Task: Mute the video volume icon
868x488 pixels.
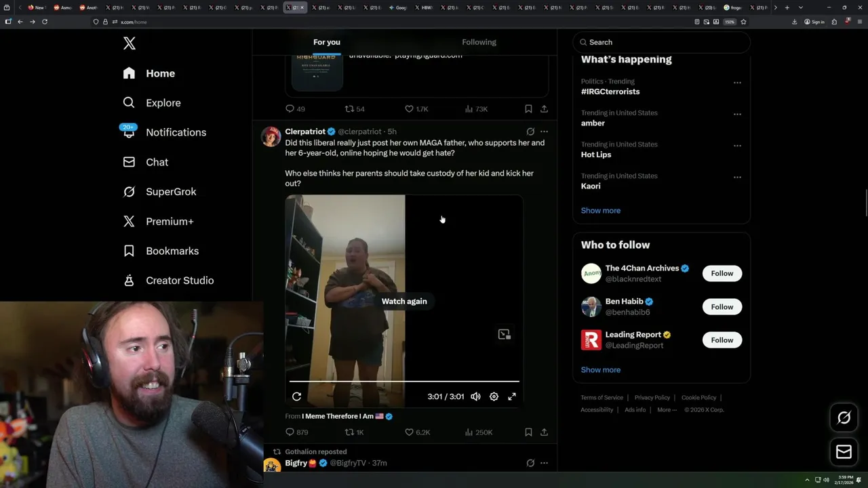Action: click(x=475, y=396)
